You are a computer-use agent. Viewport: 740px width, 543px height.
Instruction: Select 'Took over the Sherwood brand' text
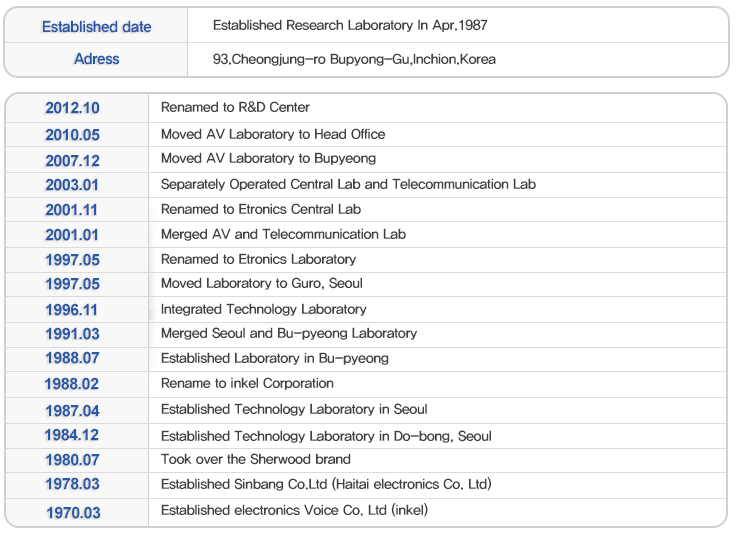tap(255, 459)
